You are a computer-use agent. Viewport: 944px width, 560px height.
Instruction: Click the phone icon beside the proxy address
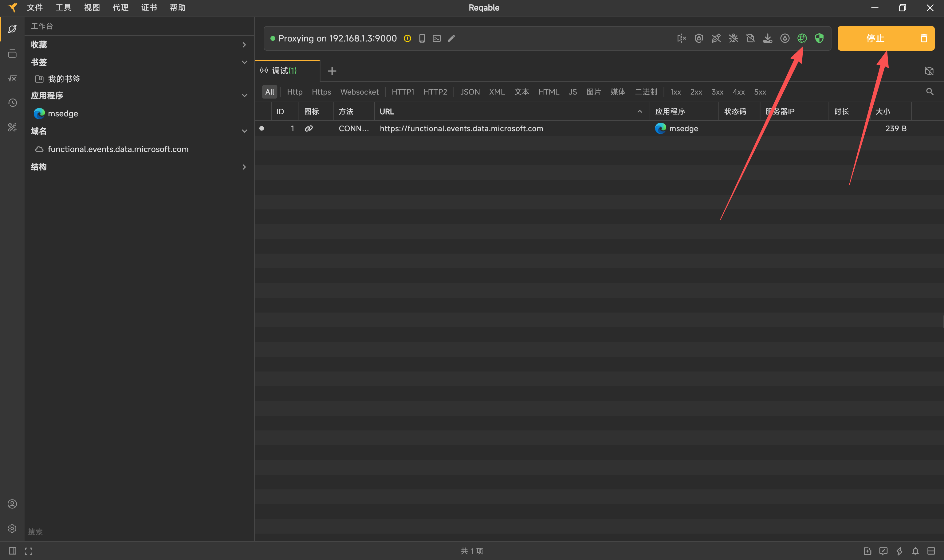tap(422, 38)
